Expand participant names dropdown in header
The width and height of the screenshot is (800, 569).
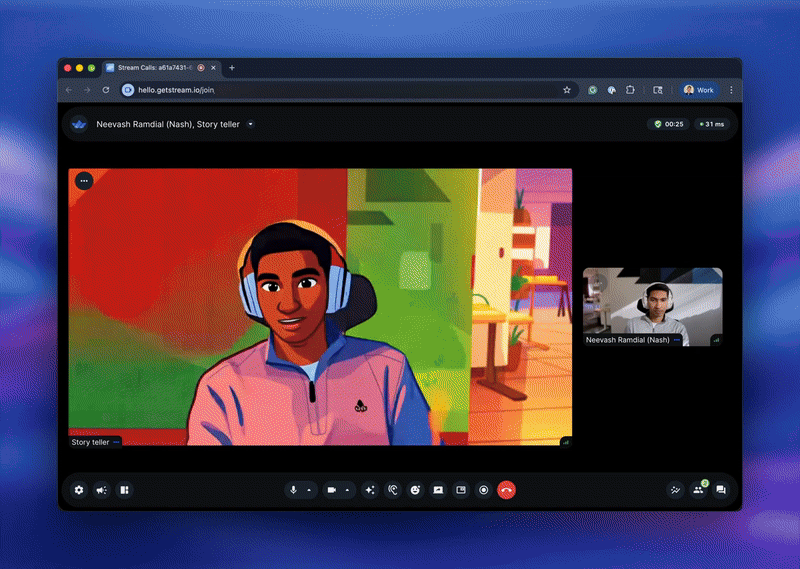251,124
